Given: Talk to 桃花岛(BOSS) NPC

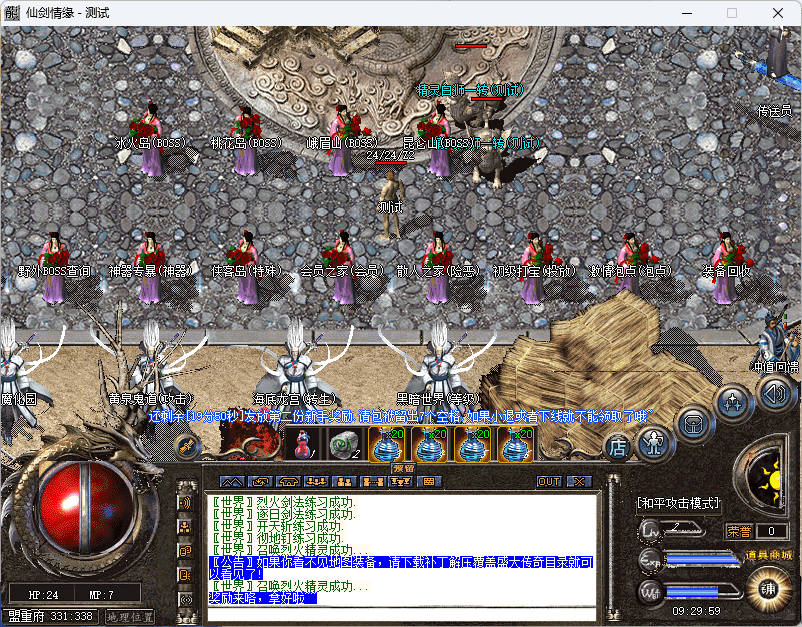Looking at the screenshot, I should point(246,141).
